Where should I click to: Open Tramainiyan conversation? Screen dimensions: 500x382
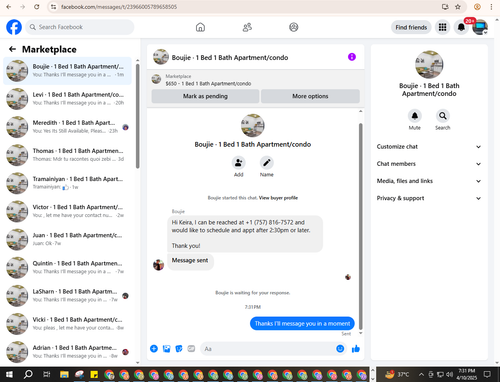68,183
